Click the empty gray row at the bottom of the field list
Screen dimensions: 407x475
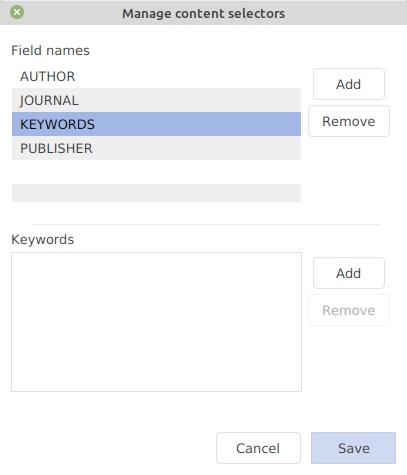pos(156,193)
